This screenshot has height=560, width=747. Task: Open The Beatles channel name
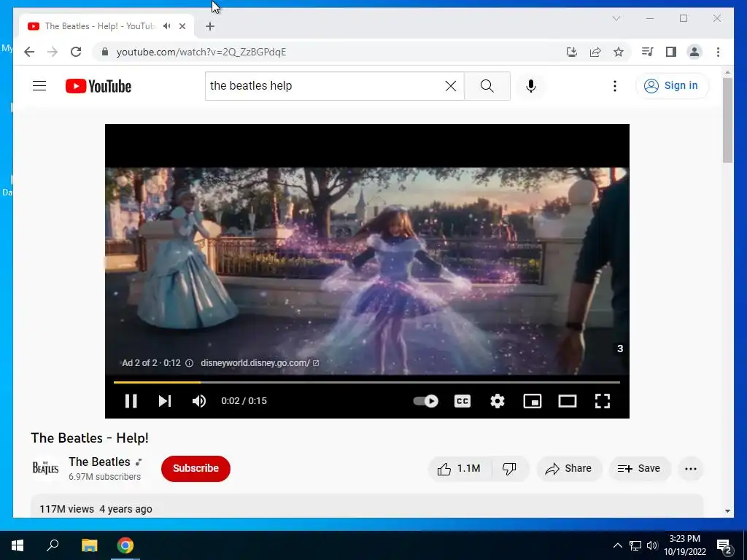99,462
